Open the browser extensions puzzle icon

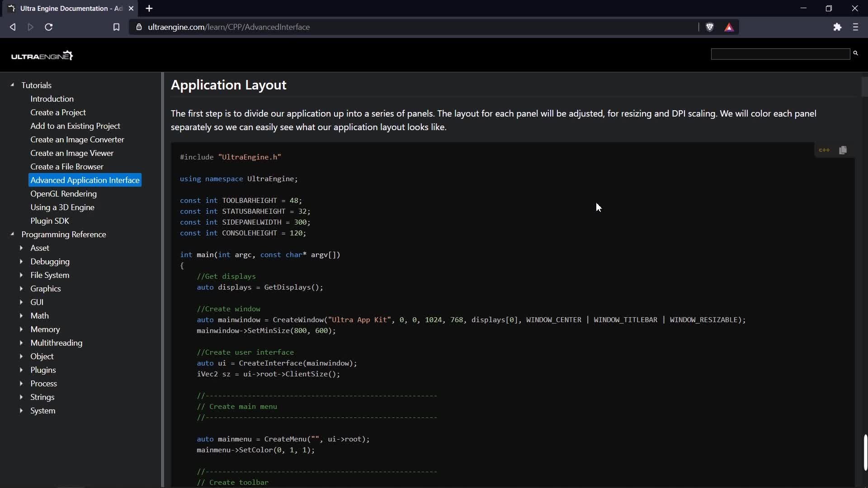click(837, 27)
